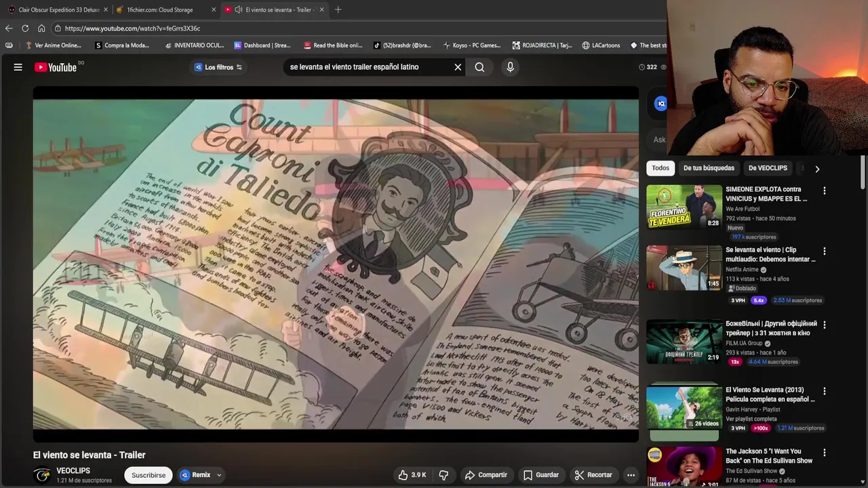Close the 1fichier Cloud Storage tab
Image resolution: width=868 pixels, height=488 pixels.
[214, 9]
